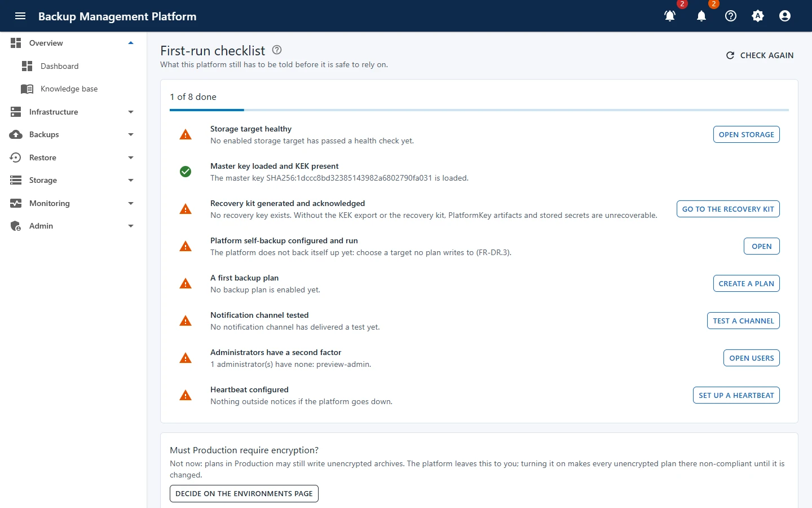Image resolution: width=812 pixels, height=508 pixels.
Task: Click DECIDE ON THE ENVIRONMENTS PAGE
Action: point(244,493)
